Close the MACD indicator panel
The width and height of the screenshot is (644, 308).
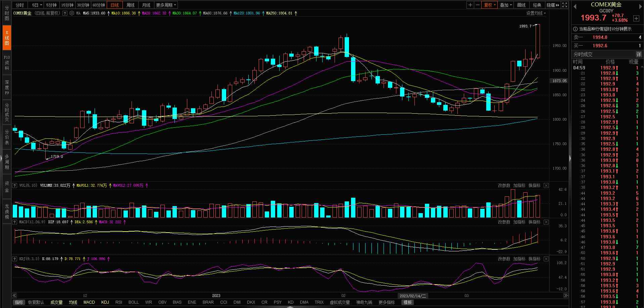(546, 222)
